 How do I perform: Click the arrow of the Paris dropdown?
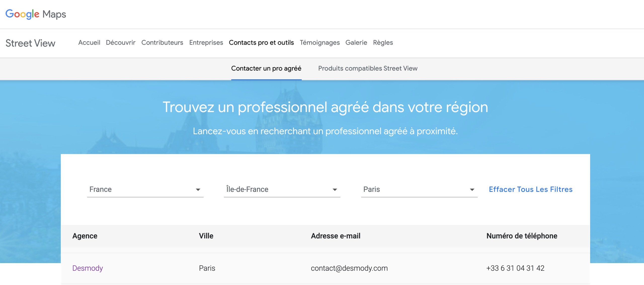[472, 190]
